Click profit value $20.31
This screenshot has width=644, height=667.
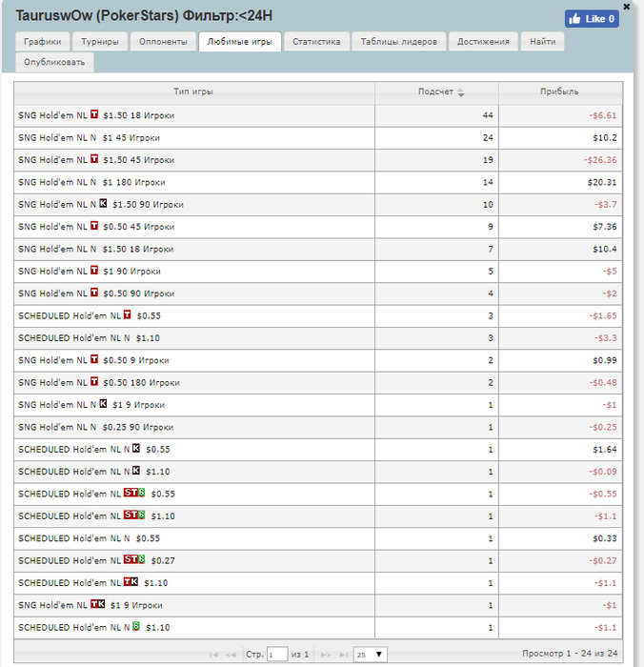pyautogui.click(x=602, y=182)
